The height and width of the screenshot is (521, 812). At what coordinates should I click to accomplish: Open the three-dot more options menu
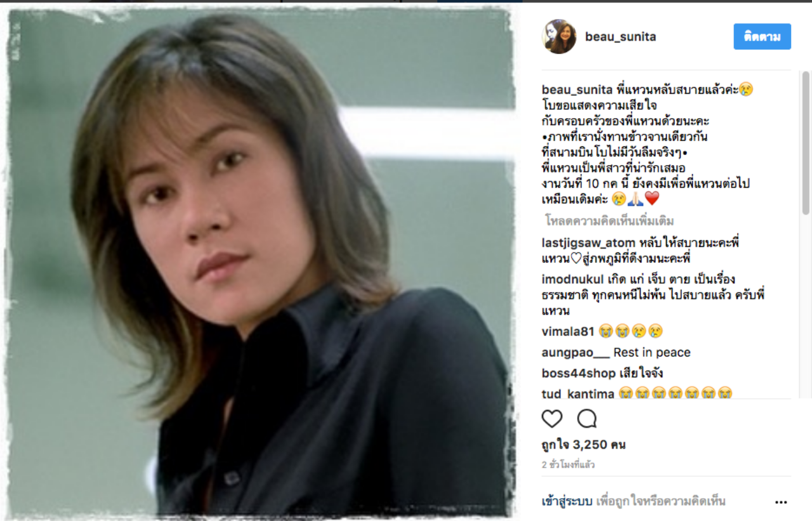(781, 502)
